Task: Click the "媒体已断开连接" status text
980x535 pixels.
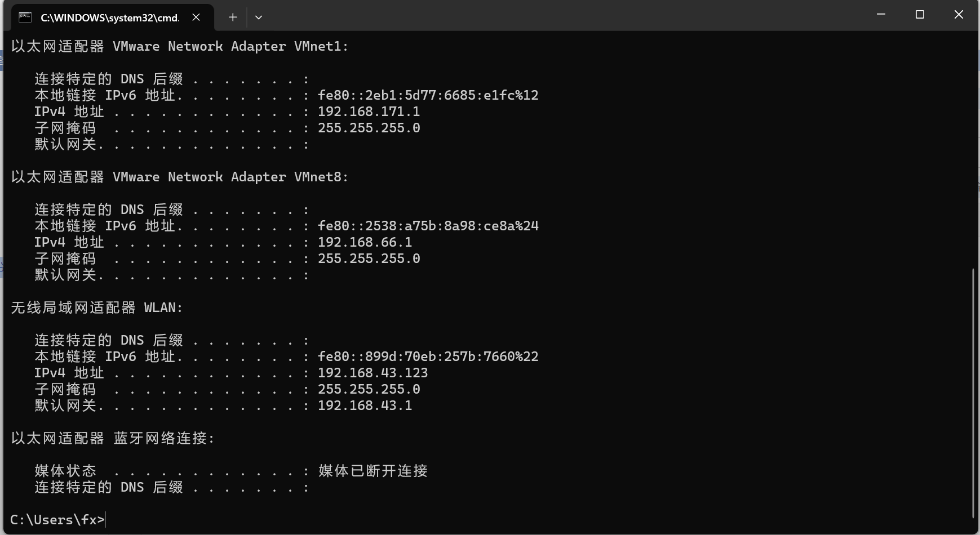Action: tap(373, 471)
